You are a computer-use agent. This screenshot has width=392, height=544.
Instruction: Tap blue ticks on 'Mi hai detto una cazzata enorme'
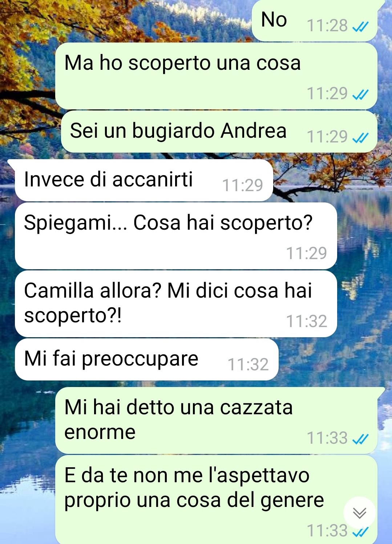point(361,439)
